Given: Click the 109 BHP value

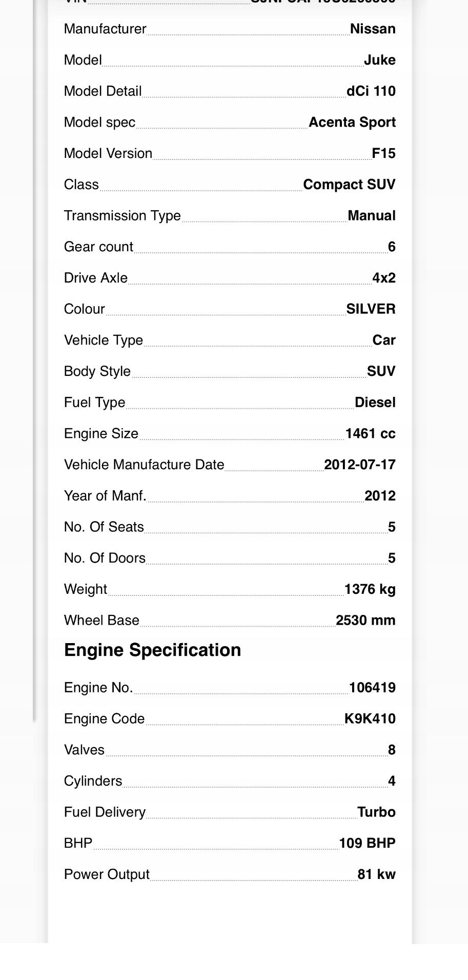Looking at the screenshot, I should [368, 844].
